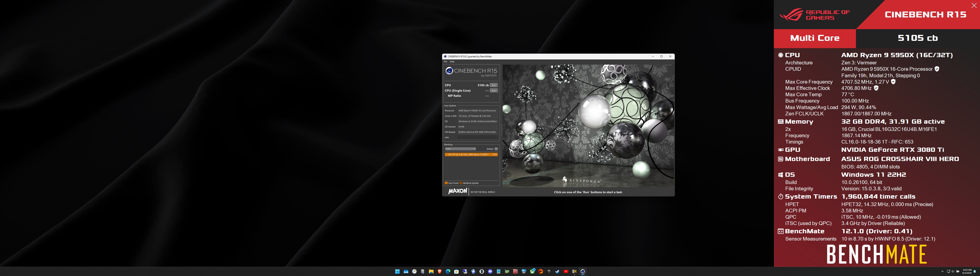Open the notification bell
This screenshot has width=980, height=276.
click(x=975, y=271)
